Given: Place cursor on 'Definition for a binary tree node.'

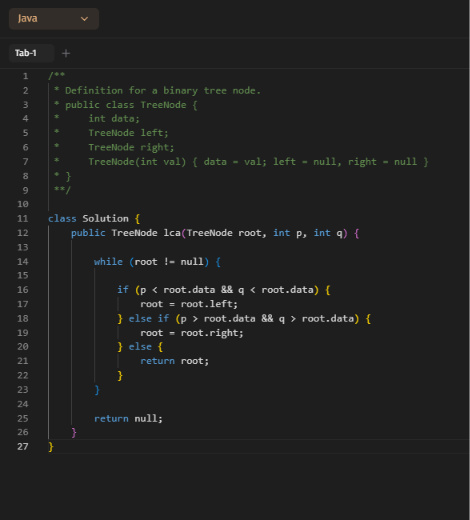Looking at the screenshot, I should click(x=163, y=91).
